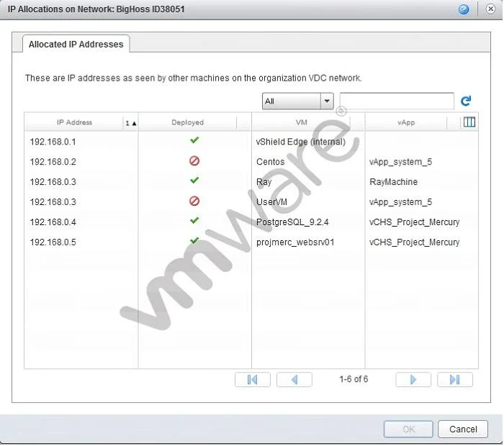504x446 pixels.
Task: Sort by Deployed column header
Action: (187, 122)
